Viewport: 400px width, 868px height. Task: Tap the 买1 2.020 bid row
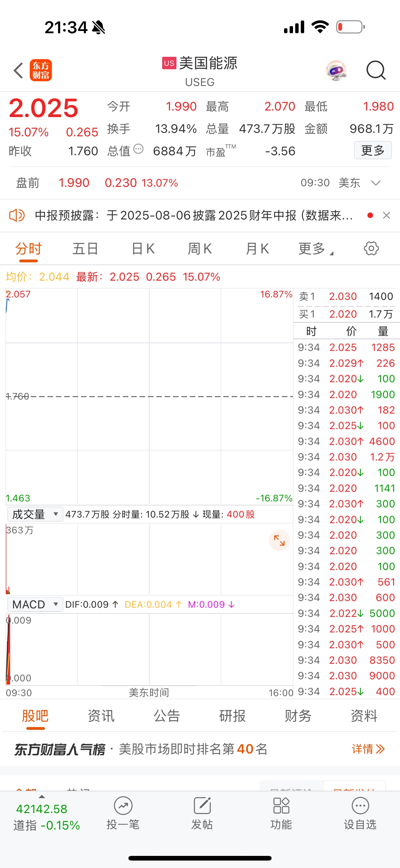tap(346, 314)
